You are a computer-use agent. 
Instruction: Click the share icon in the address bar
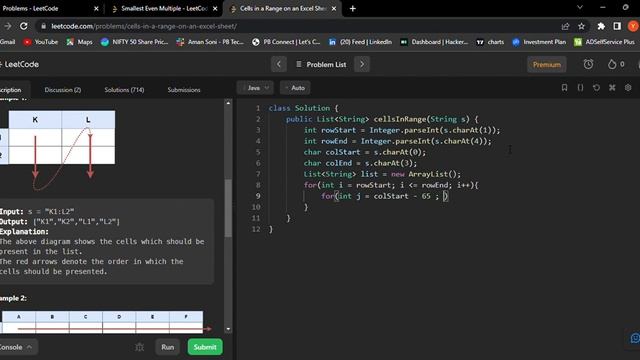point(565,26)
